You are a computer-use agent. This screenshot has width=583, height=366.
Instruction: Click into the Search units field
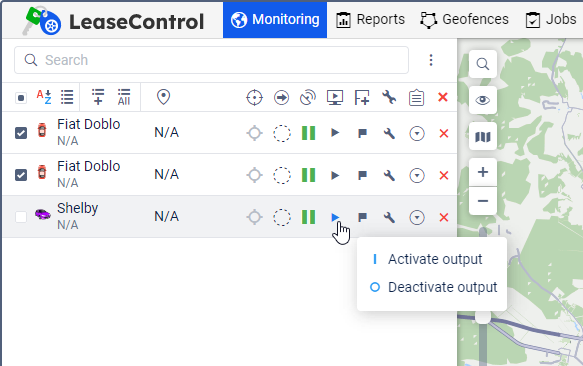tap(211, 60)
